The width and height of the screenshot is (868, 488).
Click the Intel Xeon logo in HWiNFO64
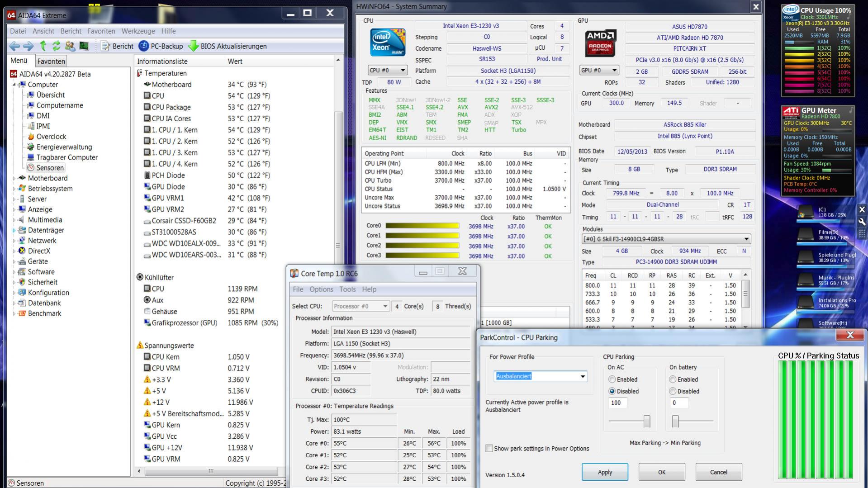tap(388, 43)
